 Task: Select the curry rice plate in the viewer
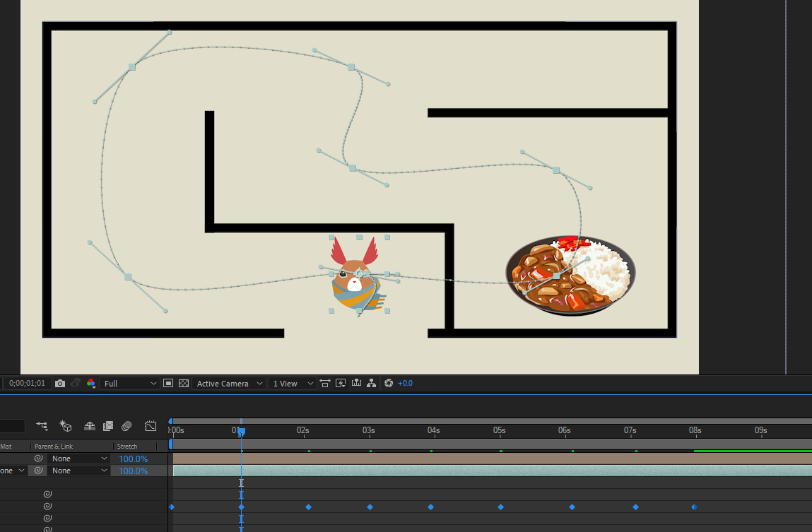[x=571, y=276]
